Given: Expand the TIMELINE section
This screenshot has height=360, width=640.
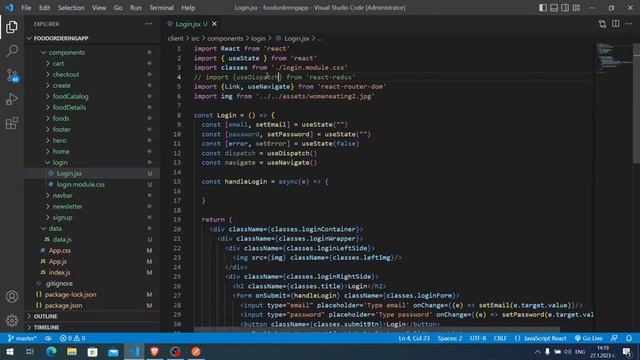Looking at the screenshot, I should pos(46,327).
